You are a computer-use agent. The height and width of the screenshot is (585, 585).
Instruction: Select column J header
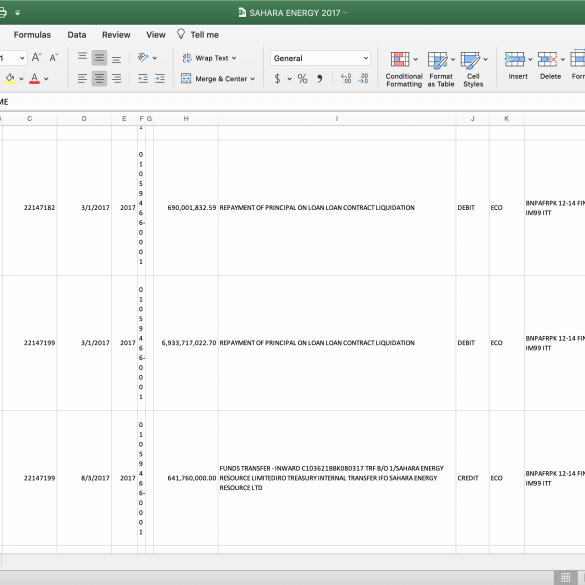pos(472,119)
